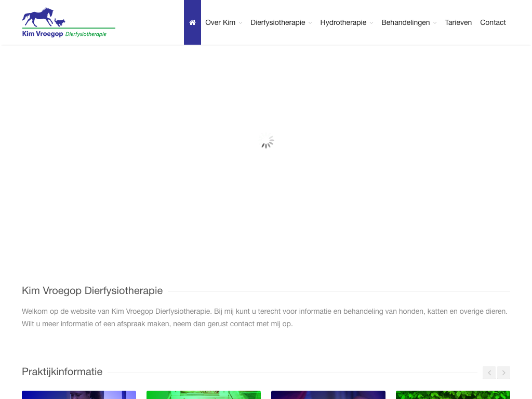
Task: Open the Over Kim menu item
Action: coord(220,22)
